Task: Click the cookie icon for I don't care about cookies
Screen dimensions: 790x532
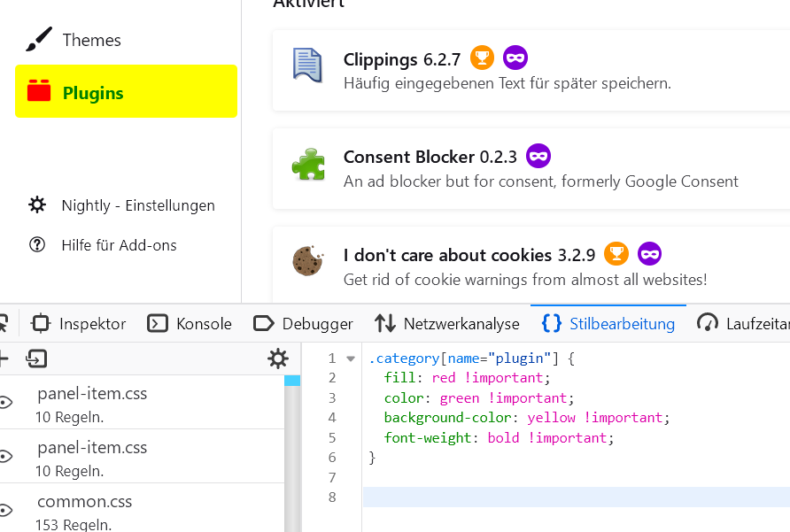Action: tap(307, 260)
